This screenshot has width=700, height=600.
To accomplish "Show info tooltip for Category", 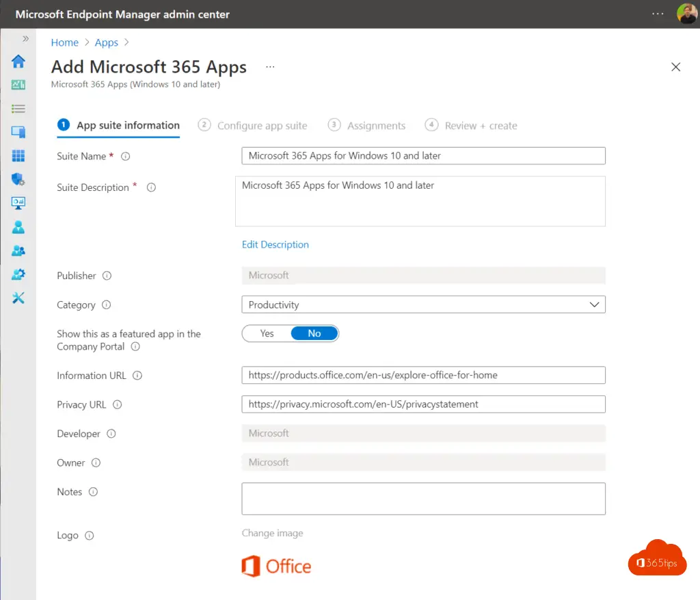I will (106, 304).
